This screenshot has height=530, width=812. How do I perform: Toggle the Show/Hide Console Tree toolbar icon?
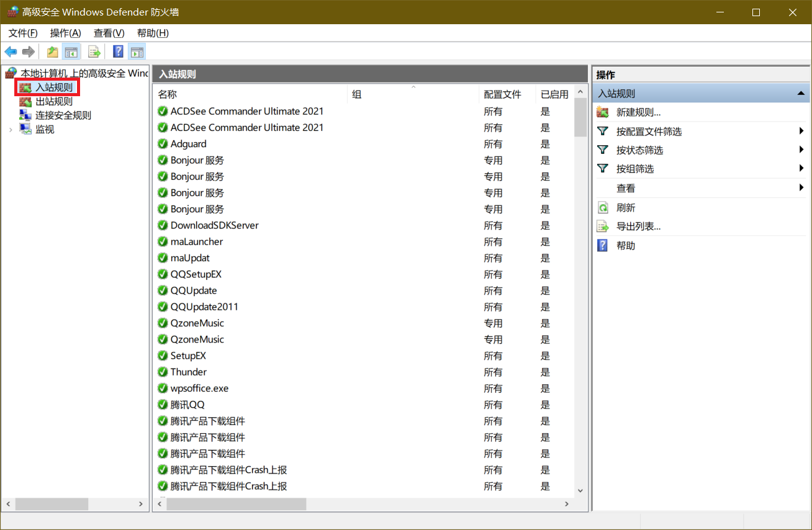72,52
